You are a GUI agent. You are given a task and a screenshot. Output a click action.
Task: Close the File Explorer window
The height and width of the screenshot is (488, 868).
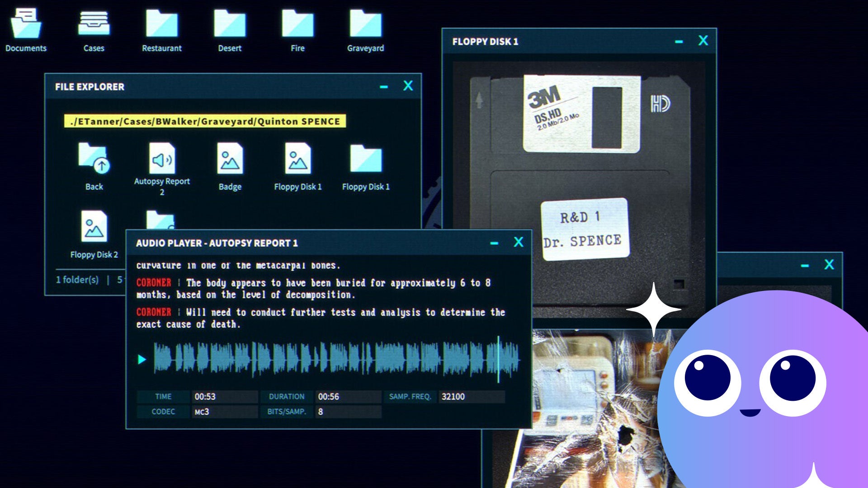pyautogui.click(x=408, y=86)
